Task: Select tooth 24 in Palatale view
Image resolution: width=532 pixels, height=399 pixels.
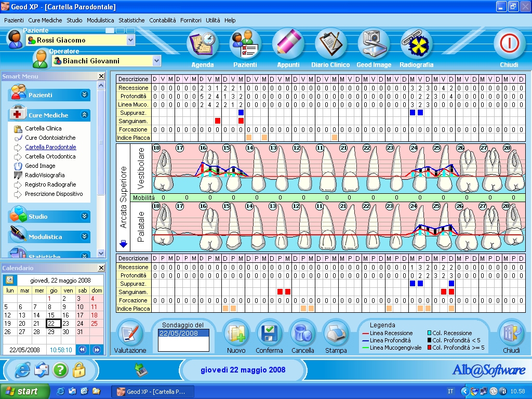Action: pos(413,206)
